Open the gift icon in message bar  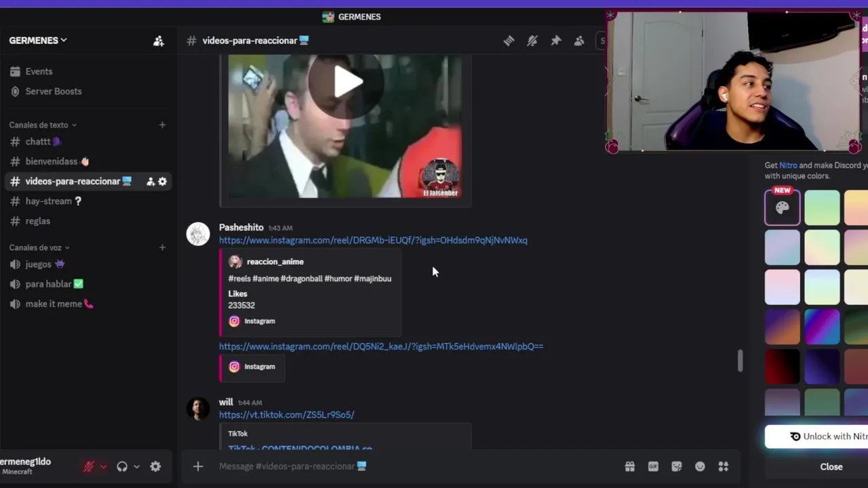[x=630, y=466]
